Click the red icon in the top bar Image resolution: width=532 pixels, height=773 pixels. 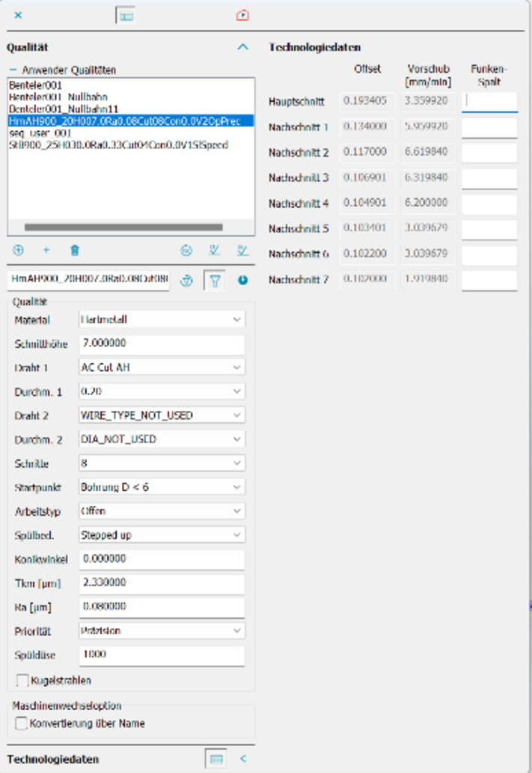(242, 15)
